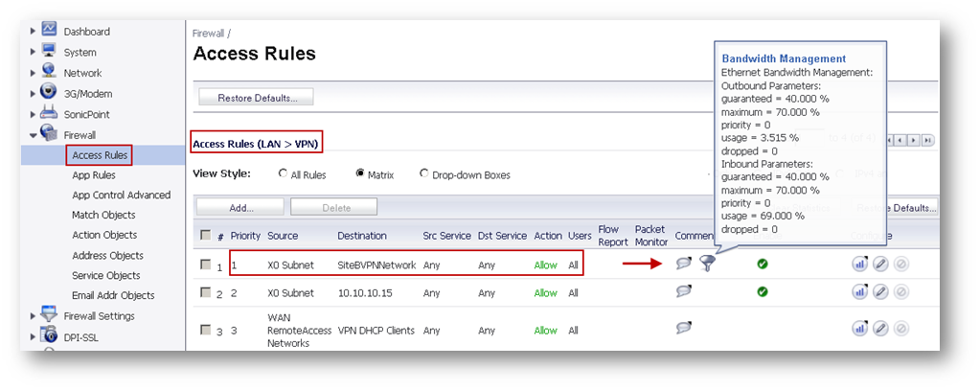Open Access Rules in sidebar

(x=100, y=155)
